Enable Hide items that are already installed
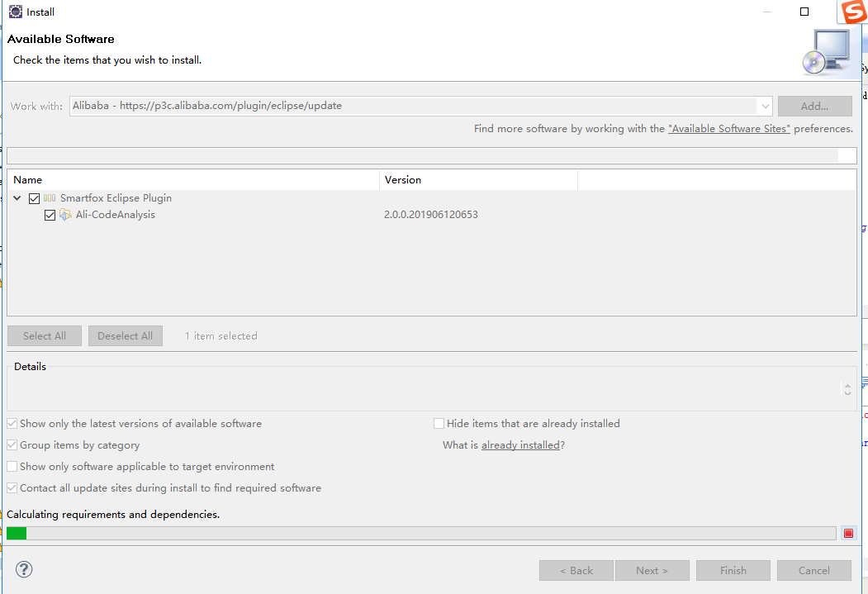This screenshot has height=594, width=868. (439, 424)
